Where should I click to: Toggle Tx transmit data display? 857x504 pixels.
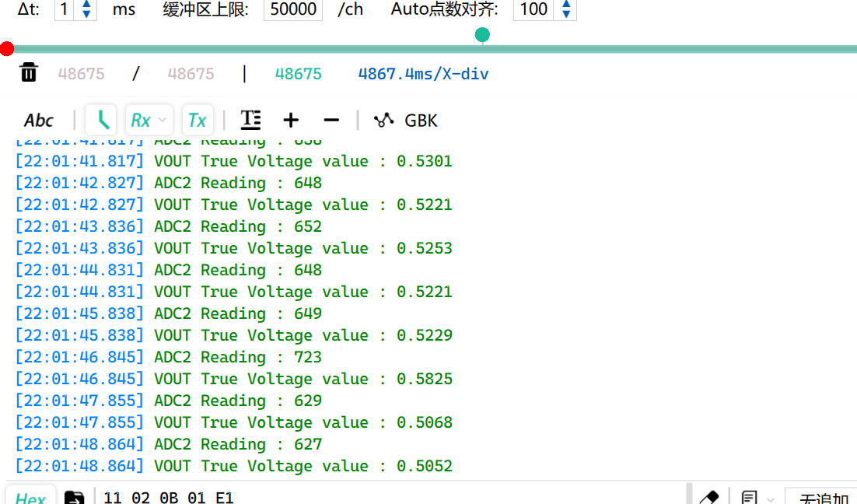coord(198,121)
